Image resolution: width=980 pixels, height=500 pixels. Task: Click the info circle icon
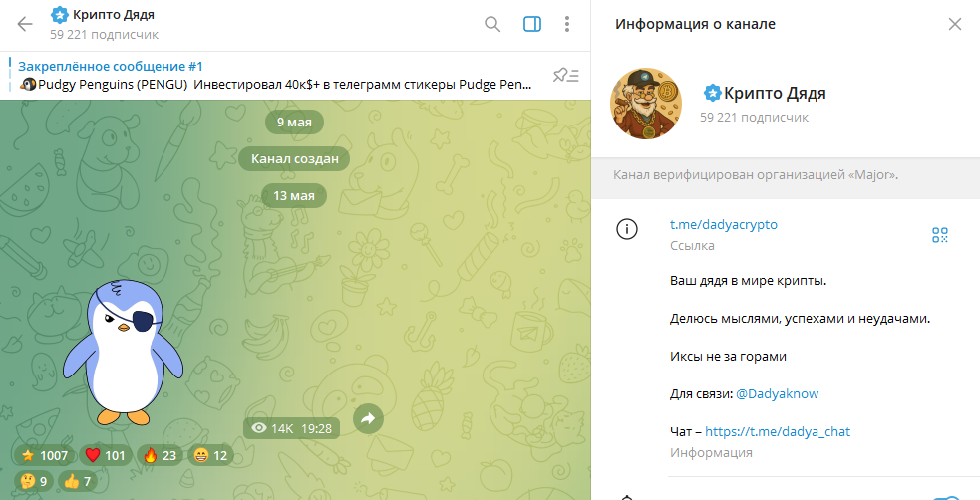pos(627,230)
